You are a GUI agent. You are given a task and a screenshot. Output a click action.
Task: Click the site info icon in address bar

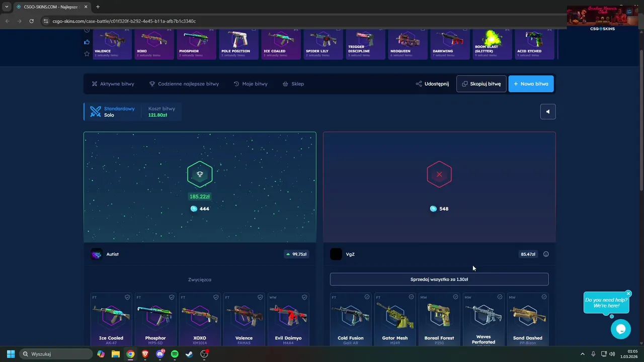point(46,21)
